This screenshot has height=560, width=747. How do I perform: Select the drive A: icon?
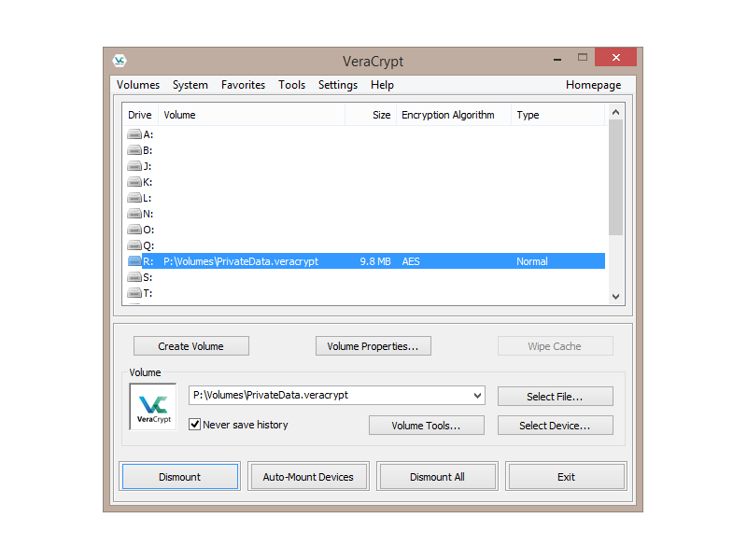click(x=134, y=134)
